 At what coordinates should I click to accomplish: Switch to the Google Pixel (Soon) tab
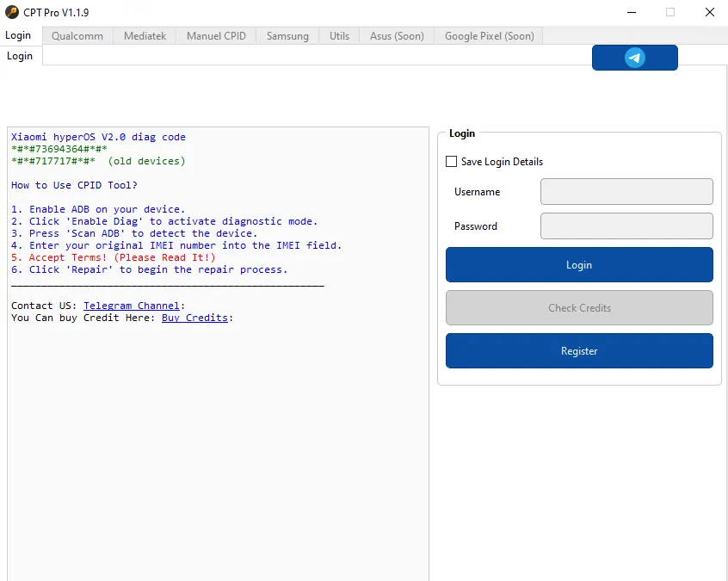[489, 36]
